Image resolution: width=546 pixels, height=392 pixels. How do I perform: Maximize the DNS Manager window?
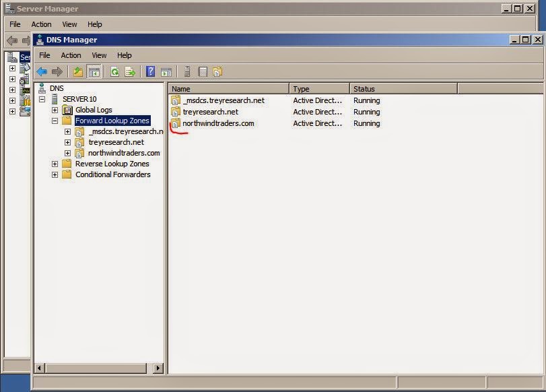pyautogui.click(x=525, y=40)
